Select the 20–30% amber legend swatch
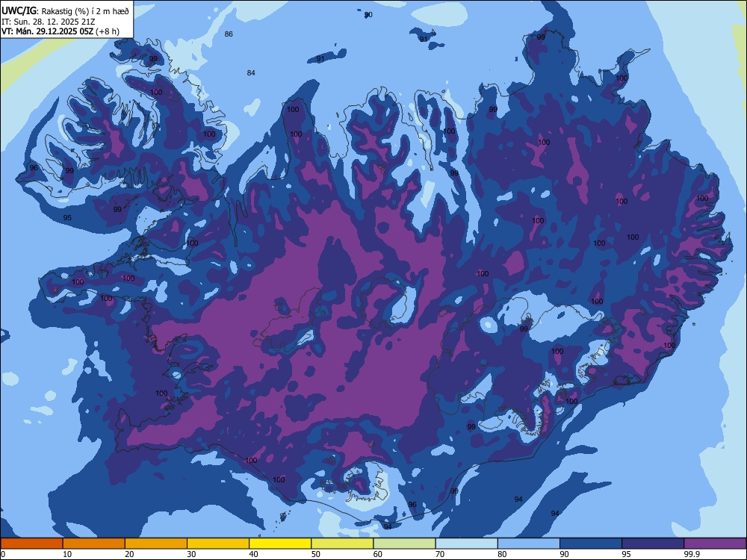Screen dimensions: 747x560 point(156,544)
